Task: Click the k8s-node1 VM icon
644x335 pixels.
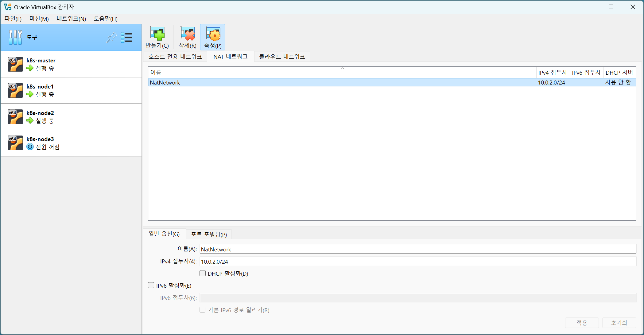Action: (15, 90)
